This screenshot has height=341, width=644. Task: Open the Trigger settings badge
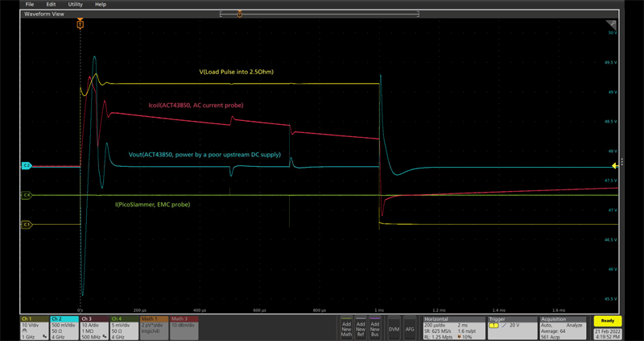512,328
